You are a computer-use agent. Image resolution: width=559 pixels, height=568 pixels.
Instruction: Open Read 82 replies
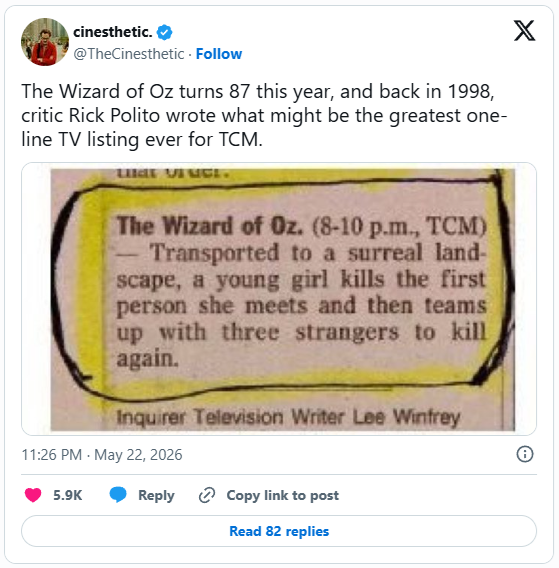[279, 531]
